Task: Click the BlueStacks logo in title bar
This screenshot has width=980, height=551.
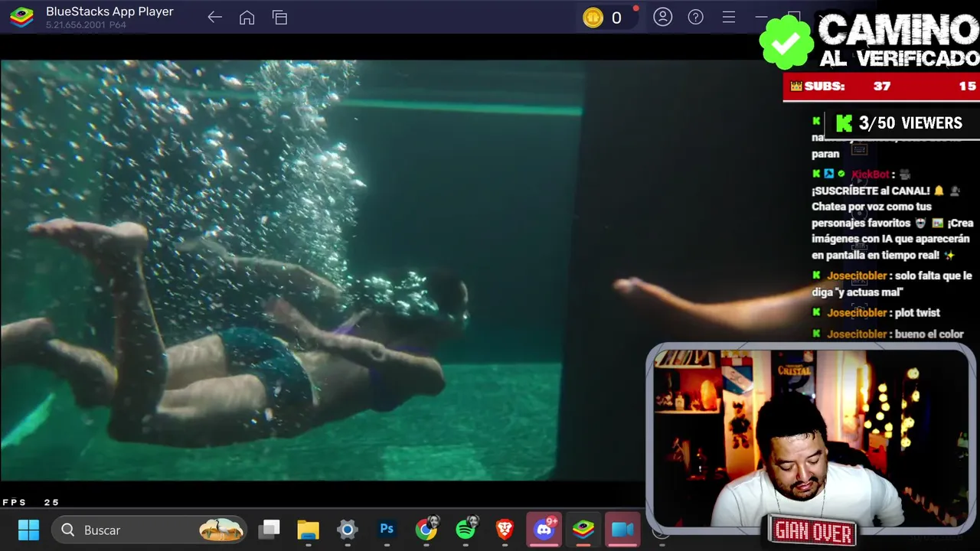Action: [21, 18]
